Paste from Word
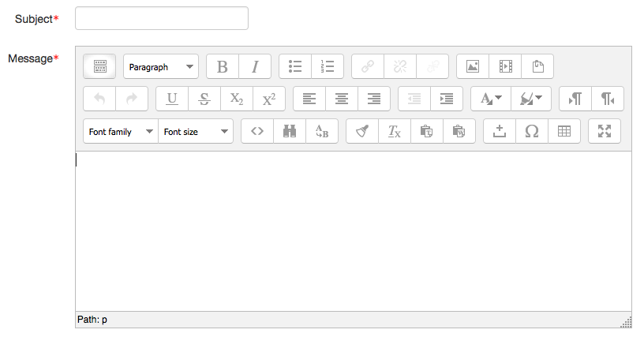Viewport: 644px width, 337px height. (x=459, y=131)
